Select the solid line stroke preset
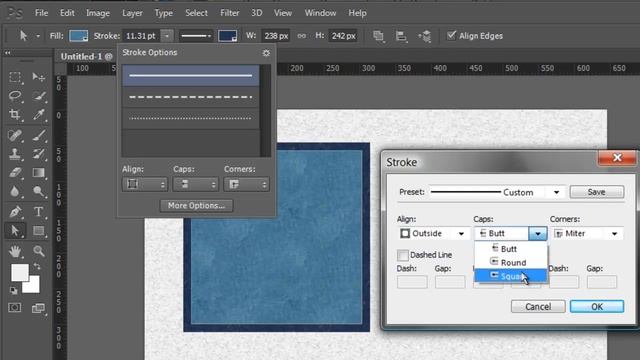Image resolution: width=640 pixels, height=360 pixels. pos(191,76)
